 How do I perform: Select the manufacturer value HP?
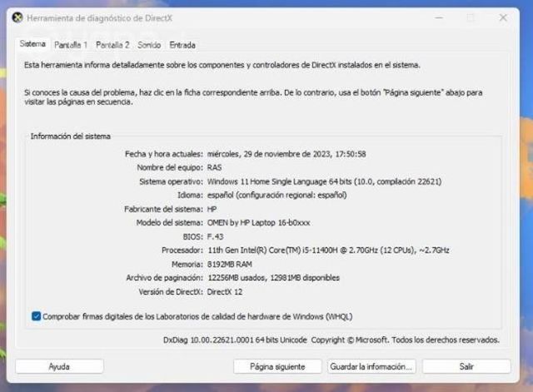point(212,209)
